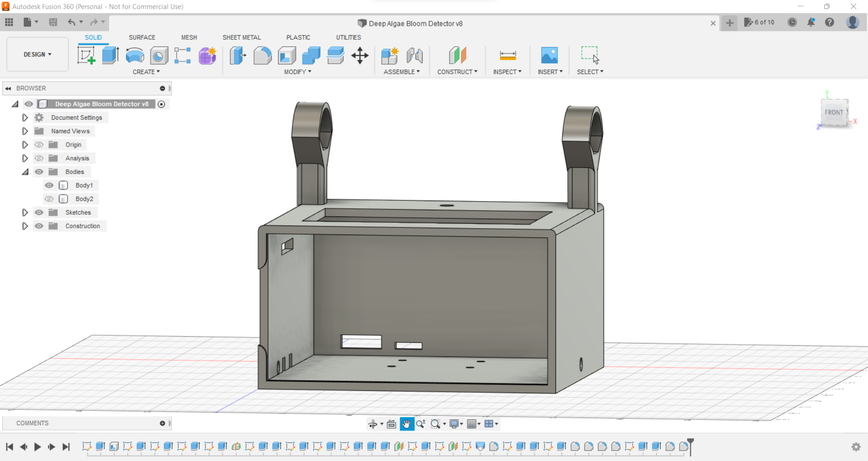The width and height of the screenshot is (868, 461).
Task: Open the MODIFY menu
Action: (x=297, y=72)
